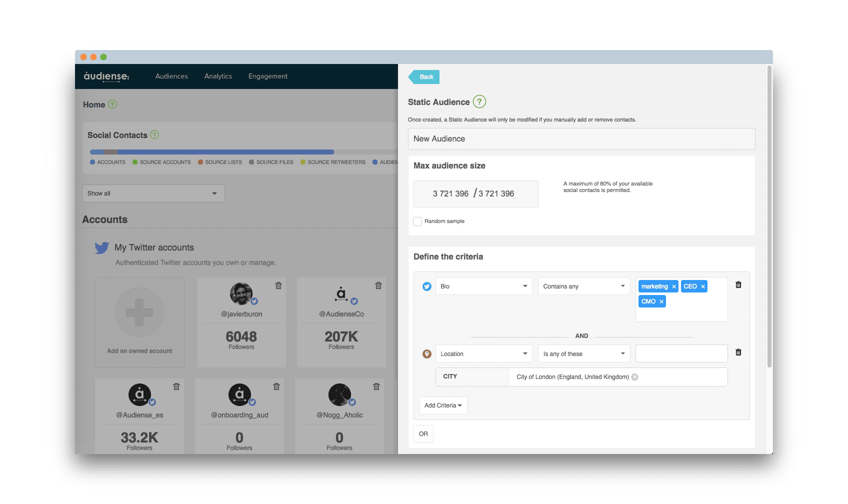Click the Audiense logo
Viewport: 848px width, 504px height.
106,76
